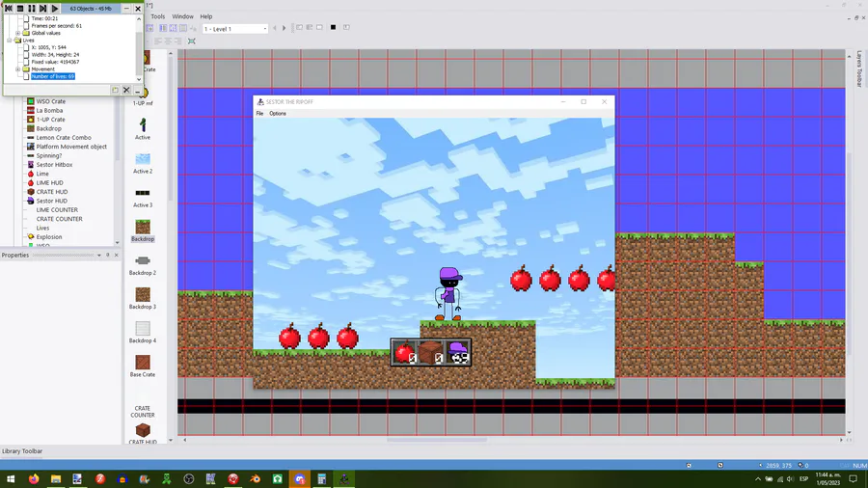Click the Active 3 object icon
The width and height of the screenshot is (868, 488).
[143, 193]
